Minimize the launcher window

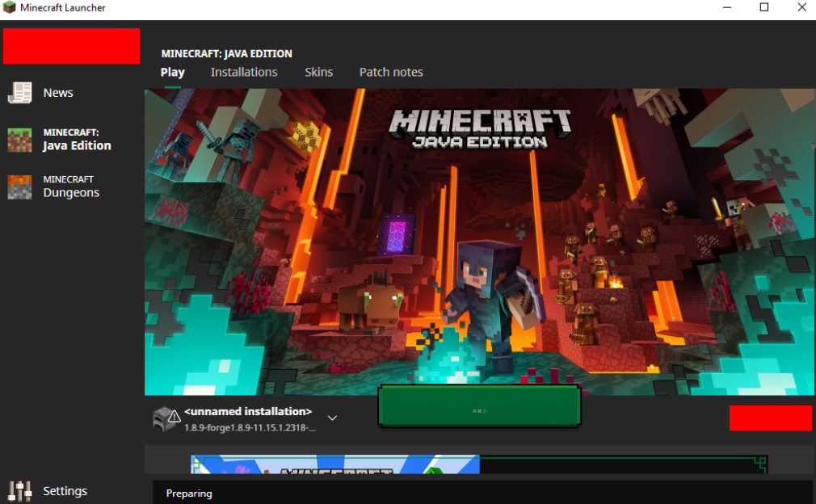coord(727,8)
